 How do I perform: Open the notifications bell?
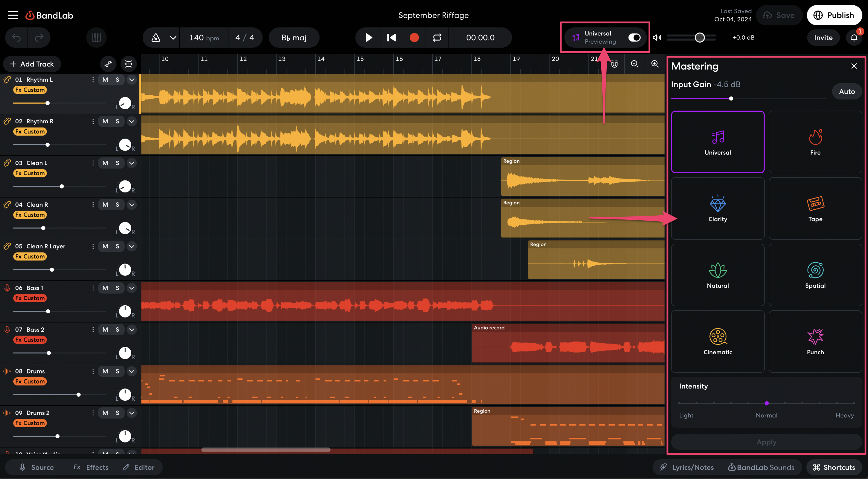(854, 38)
